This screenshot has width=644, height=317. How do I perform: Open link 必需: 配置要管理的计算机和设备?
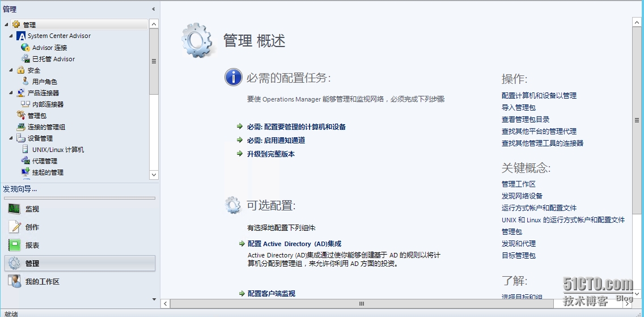[x=296, y=127]
